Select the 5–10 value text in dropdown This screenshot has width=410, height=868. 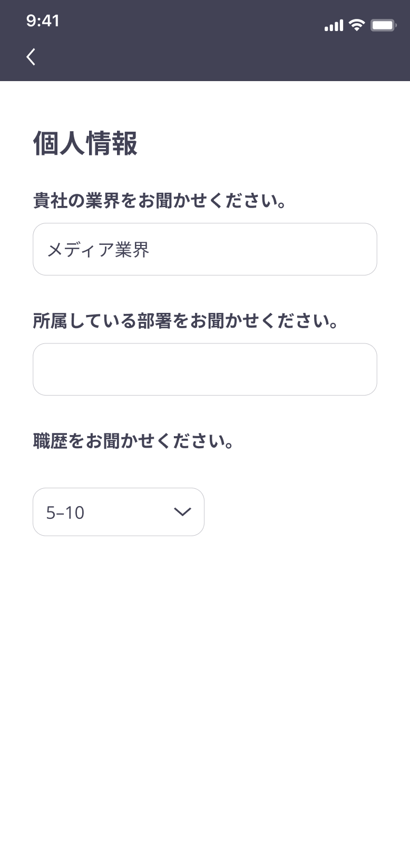point(65,512)
